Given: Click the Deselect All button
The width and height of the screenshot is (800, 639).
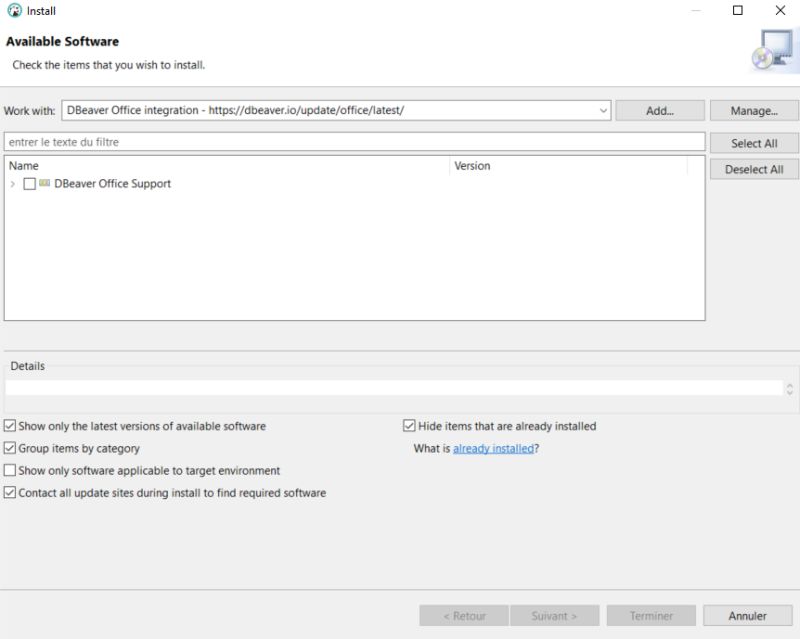Looking at the screenshot, I should pos(754,169).
